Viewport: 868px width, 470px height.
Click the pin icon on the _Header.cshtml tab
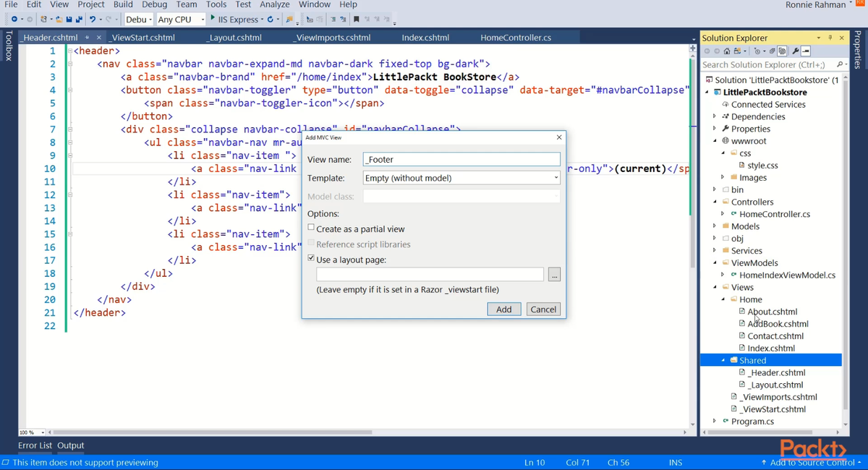click(88, 38)
